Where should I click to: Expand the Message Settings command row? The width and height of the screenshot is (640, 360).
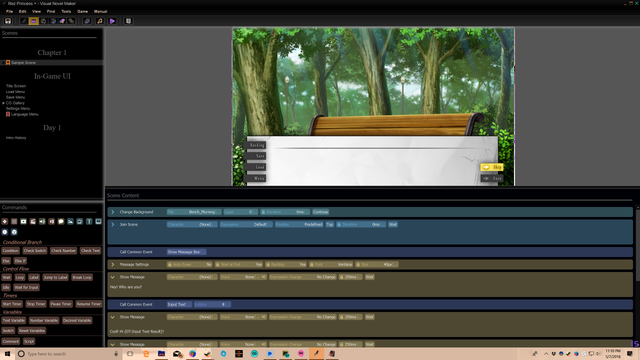point(113,264)
